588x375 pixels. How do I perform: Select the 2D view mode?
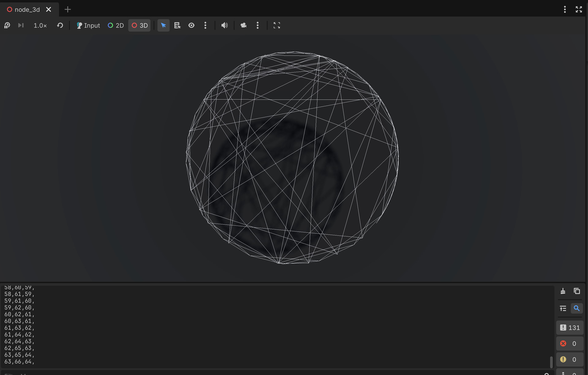point(116,25)
